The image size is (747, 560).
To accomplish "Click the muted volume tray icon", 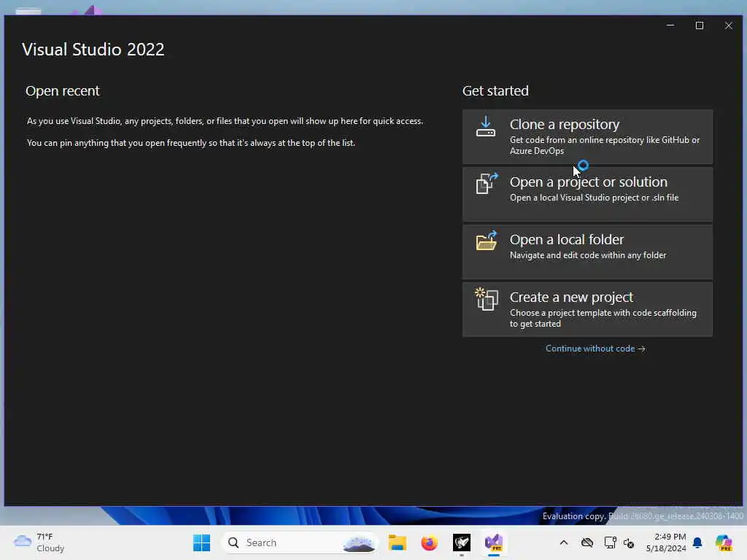I will click(x=629, y=542).
